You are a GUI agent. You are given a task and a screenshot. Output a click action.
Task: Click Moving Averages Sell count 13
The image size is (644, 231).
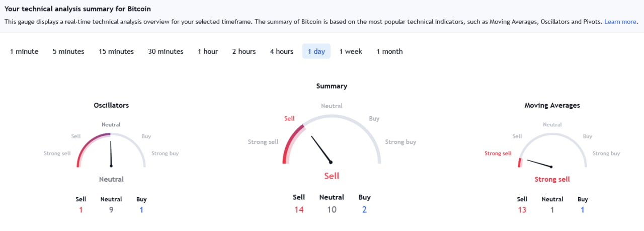click(522, 209)
